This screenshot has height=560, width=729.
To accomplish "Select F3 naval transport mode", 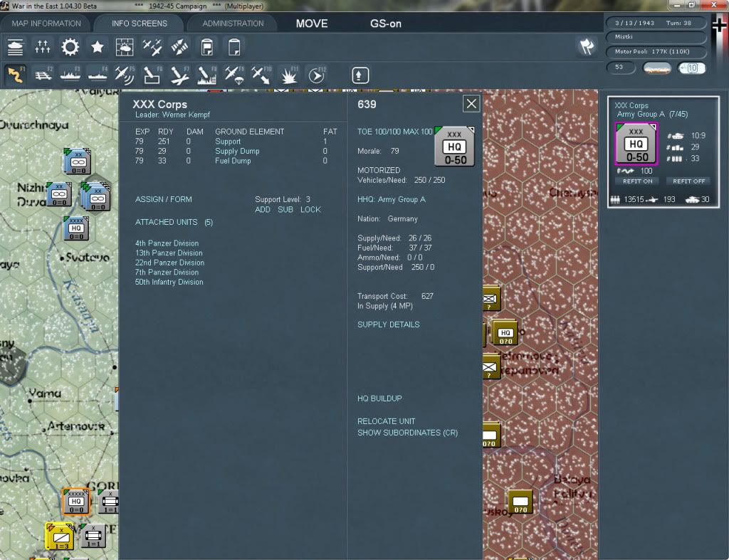I will click(x=70, y=75).
